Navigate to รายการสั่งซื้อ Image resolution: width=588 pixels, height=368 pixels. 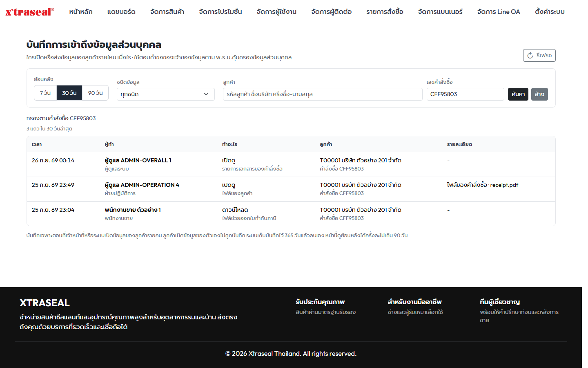(385, 12)
